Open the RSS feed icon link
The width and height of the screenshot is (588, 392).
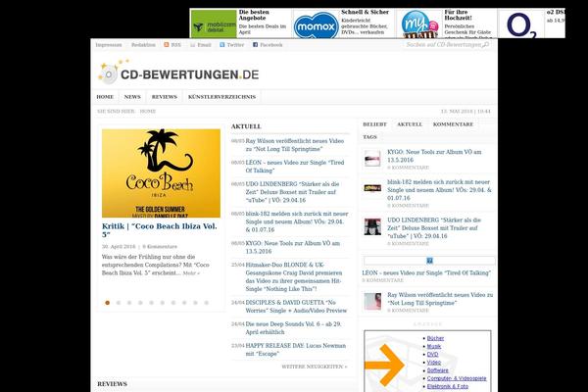click(167, 45)
